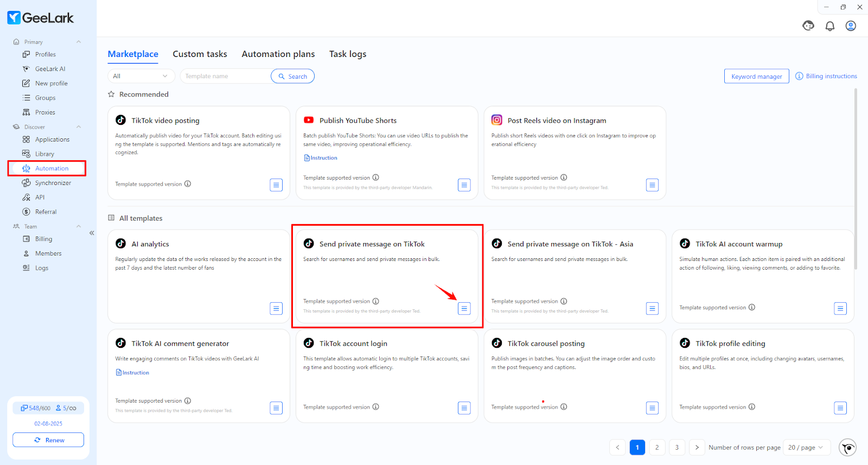Open the All category dropdown
The height and width of the screenshot is (465, 868).
(141, 76)
